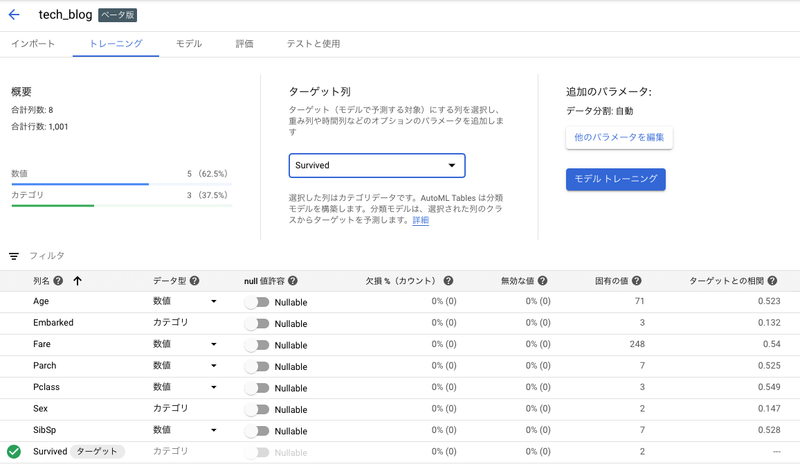
Task: Open the テストと使用 tab
Action: click(313, 44)
